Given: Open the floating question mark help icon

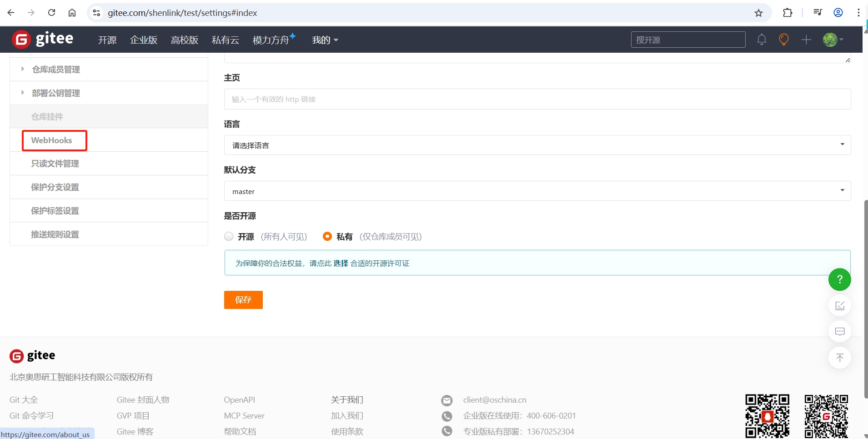Looking at the screenshot, I should [840, 279].
